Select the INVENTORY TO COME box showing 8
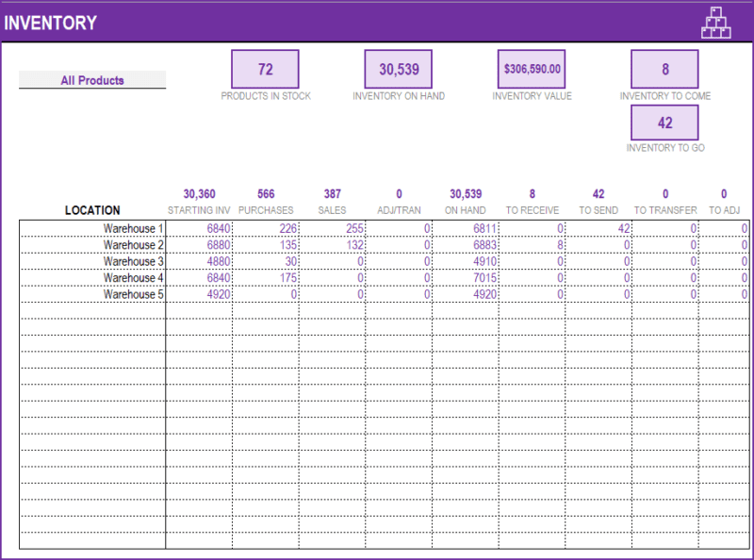The image size is (754, 560). 665,69
